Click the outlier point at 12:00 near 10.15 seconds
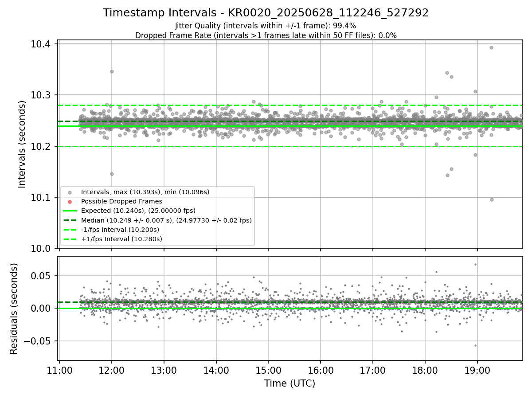 point(112,174)
